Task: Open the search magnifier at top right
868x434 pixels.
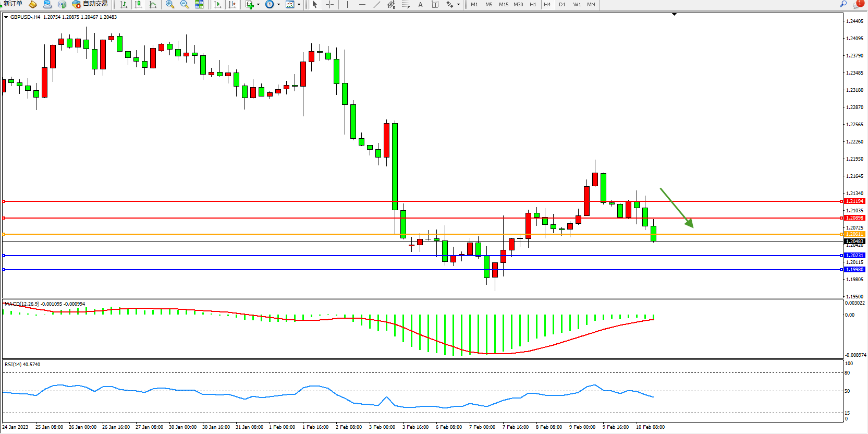Action: 843,4
